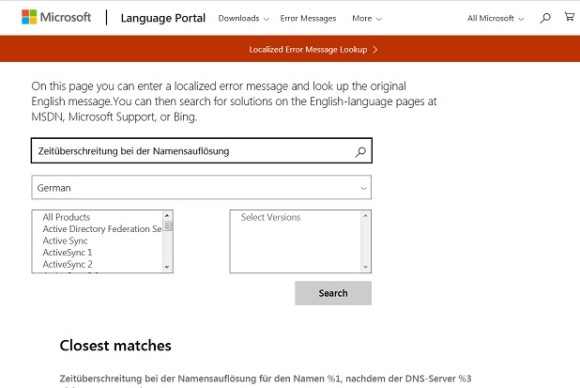Select Active Sync in the product list
580x388 pixels.
(65, 241)
